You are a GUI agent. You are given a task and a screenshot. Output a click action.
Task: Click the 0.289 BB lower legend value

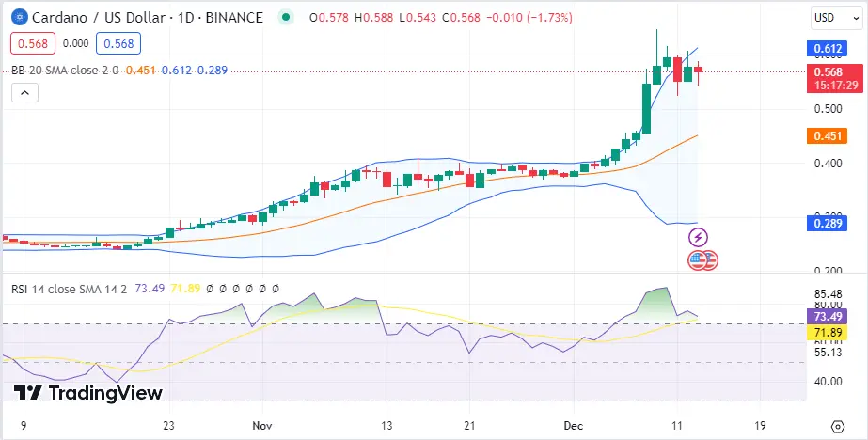coord(213,71)
